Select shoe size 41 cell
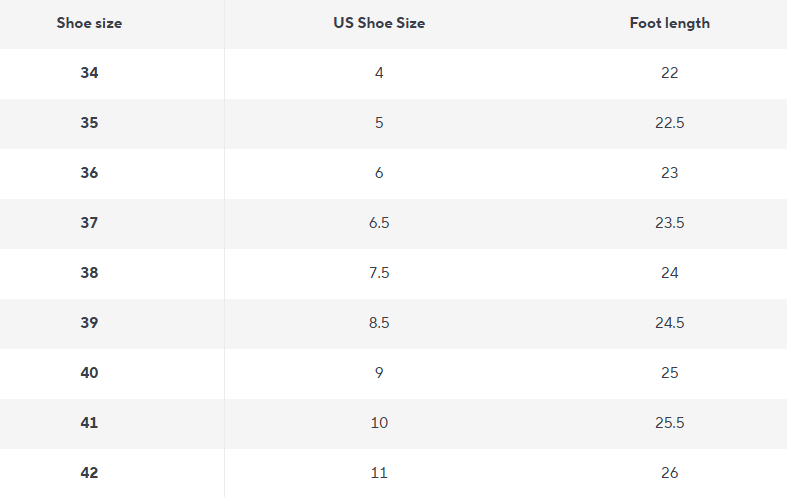Viewport: 787px width, 497px height. point(89,423)
